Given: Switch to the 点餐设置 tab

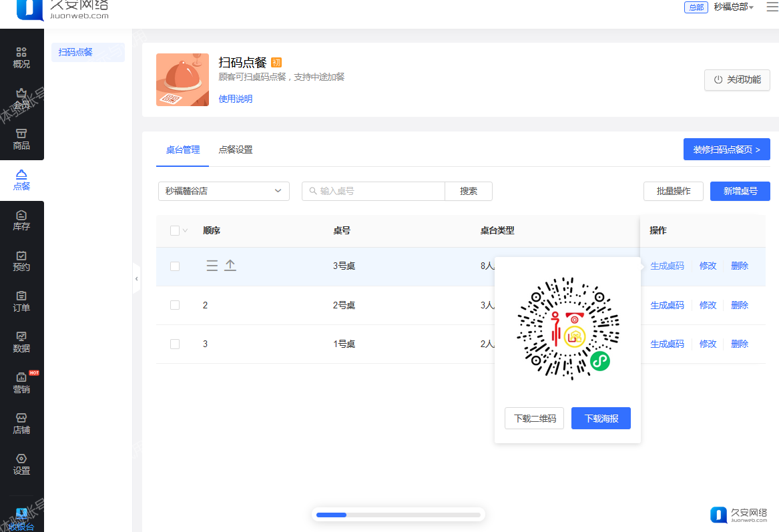Looking at the screenshot, I should coord(236,150).
